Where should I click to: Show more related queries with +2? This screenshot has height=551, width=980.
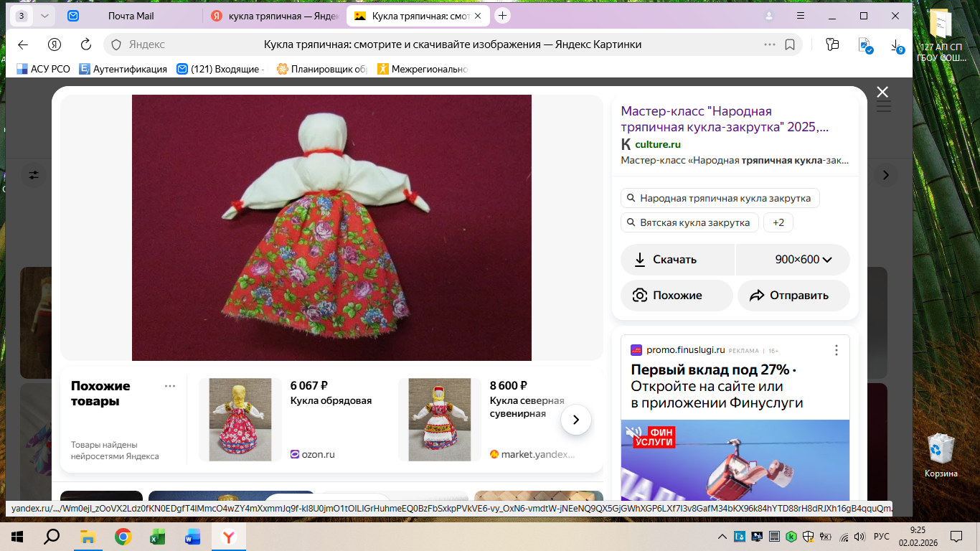778,222
